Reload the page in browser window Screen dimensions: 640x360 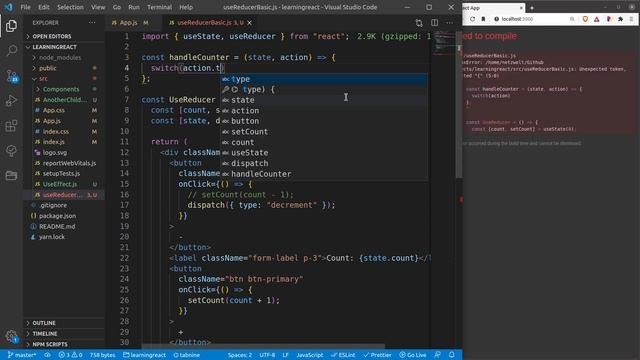pos(472,19)
